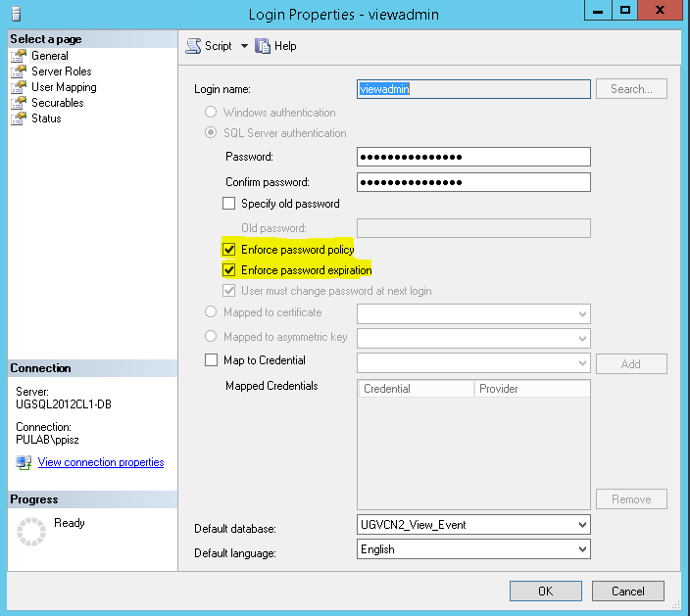Open View connection properties link
The height and width of the screenshot is (616, 690).
pyautogui.click(x=101, y=462)
